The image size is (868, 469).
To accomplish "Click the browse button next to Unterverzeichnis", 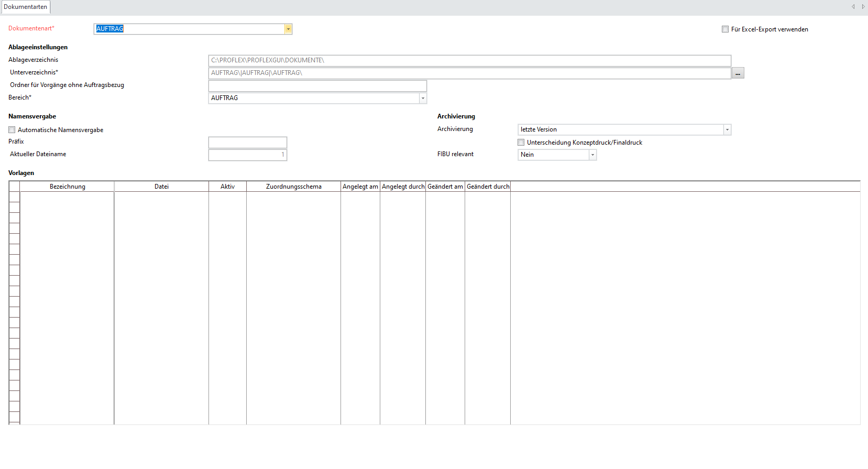I will pyautogui.click(x=738, y=73).
